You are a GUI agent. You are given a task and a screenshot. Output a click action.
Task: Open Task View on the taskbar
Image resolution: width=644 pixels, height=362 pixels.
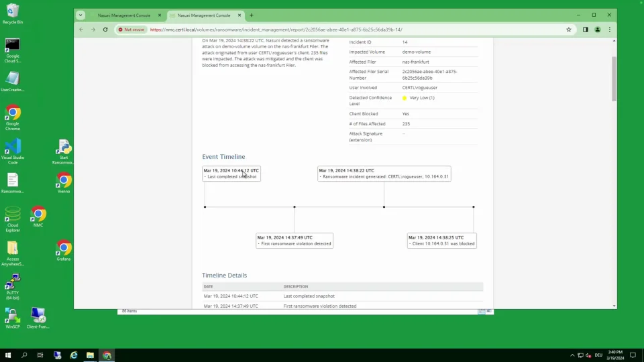[40, 355]
